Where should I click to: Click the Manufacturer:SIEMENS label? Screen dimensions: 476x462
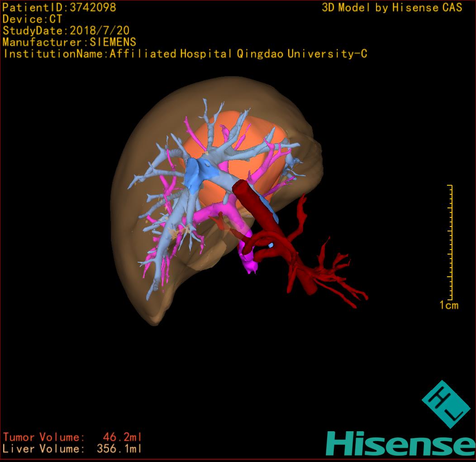[x=69, y=42]
